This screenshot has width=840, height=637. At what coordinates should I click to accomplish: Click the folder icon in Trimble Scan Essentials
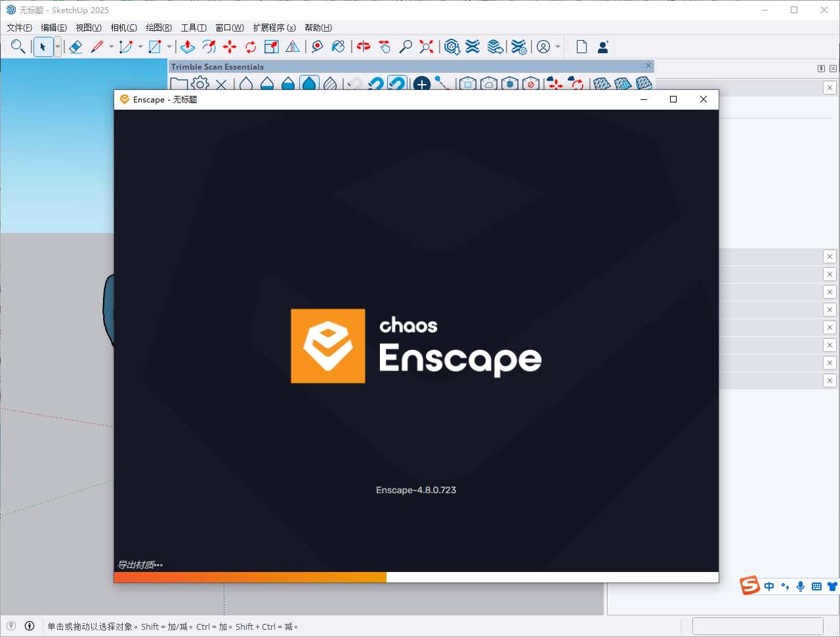tap(178, 84)
